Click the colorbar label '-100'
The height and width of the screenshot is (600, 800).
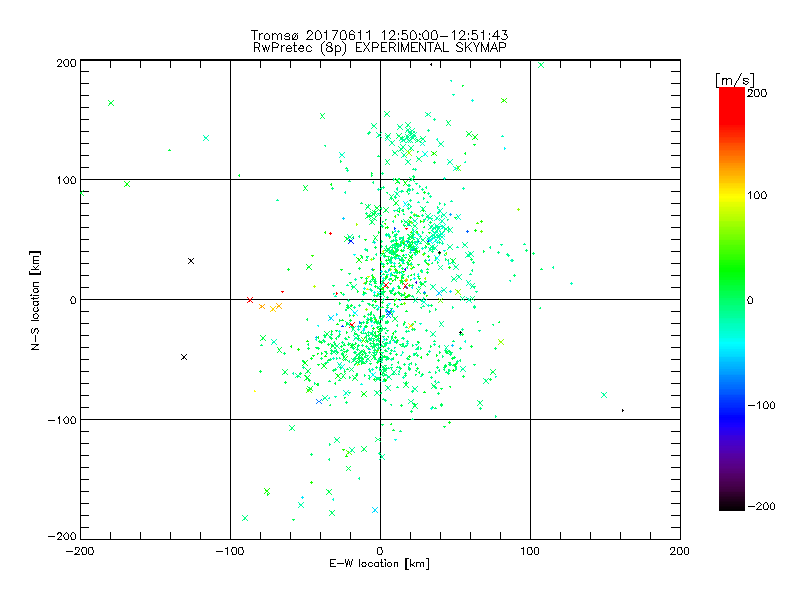coord(761,406)
